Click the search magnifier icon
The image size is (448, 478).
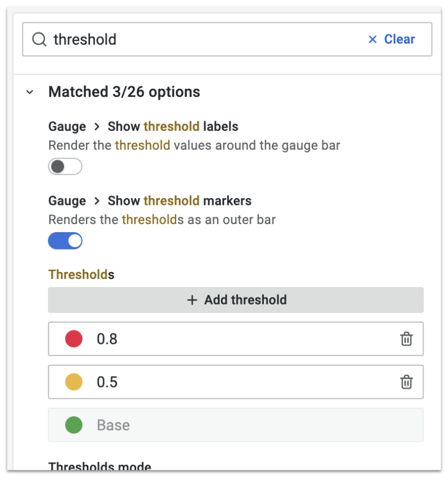[x=39, y=39]
